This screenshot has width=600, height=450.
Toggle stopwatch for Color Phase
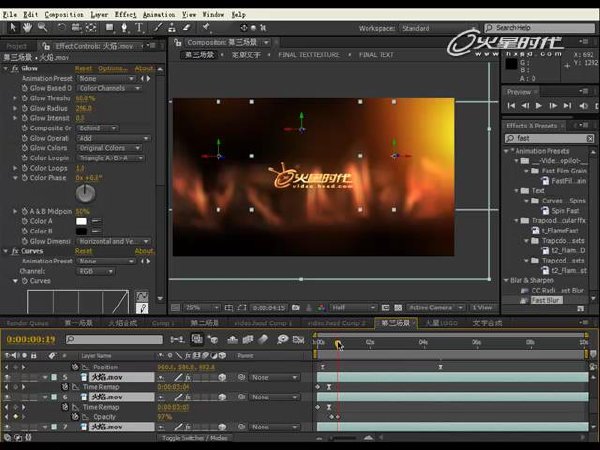coord(25,178)
